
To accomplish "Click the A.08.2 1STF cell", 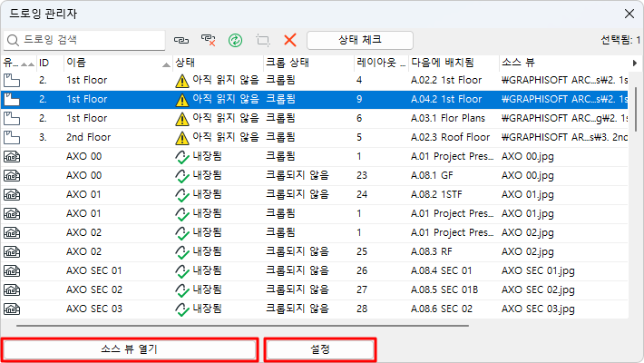I will coord(436,194).
